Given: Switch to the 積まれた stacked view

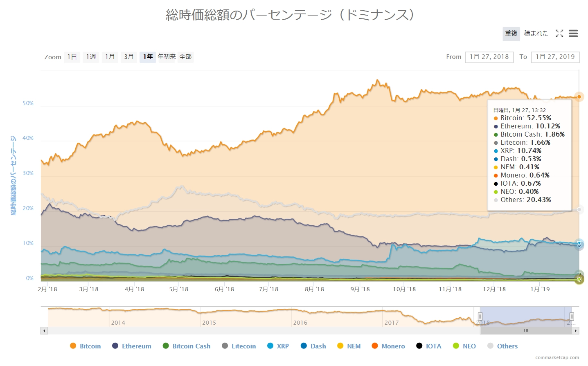Looking at the screenshot, I should point(536,34).
